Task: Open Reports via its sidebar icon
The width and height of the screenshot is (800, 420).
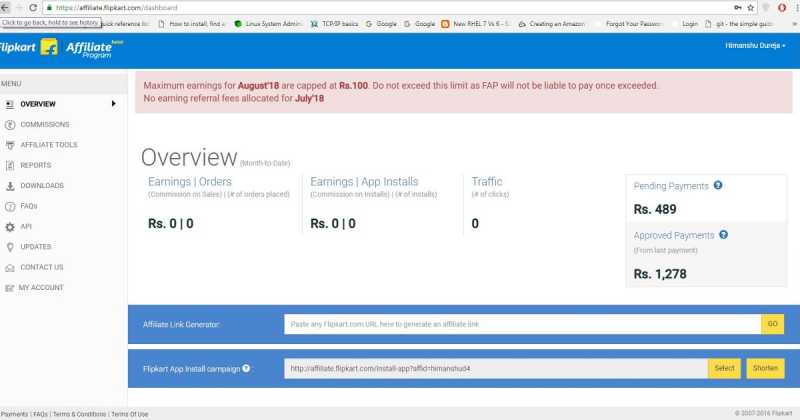Action: (x=10, y=165)
